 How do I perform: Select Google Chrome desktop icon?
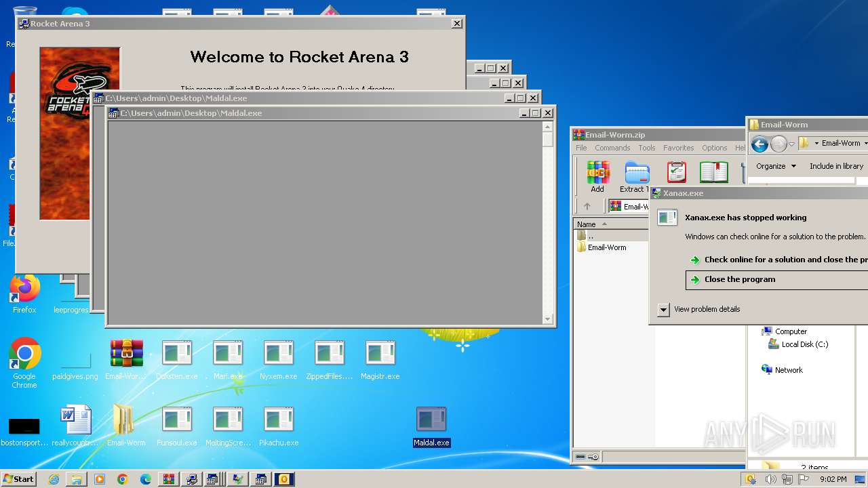[x=24, y=363]
